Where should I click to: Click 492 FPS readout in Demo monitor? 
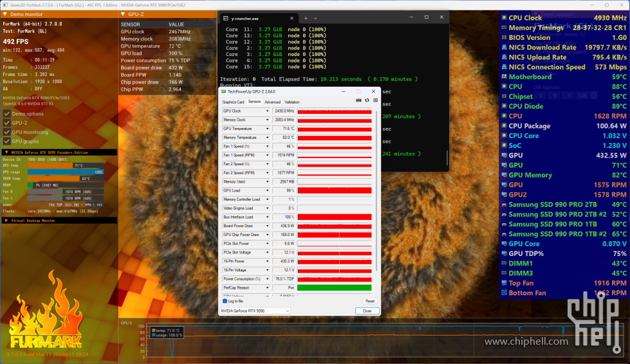click(15, 41)
